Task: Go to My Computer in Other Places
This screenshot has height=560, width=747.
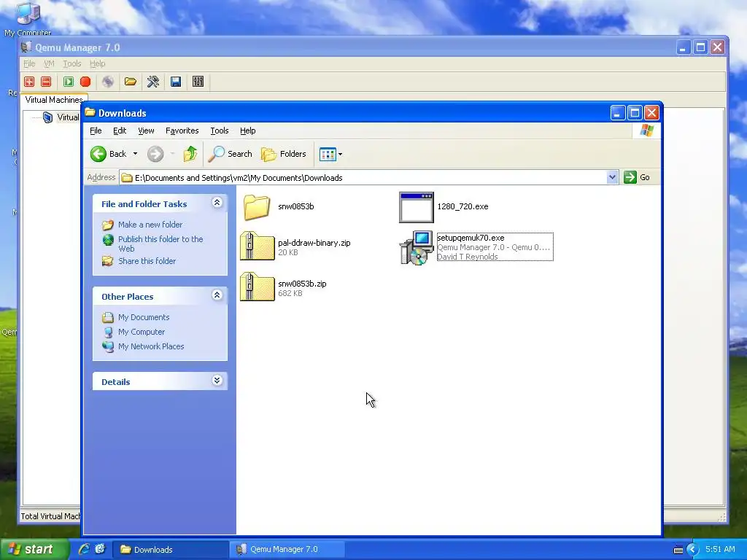Action: click(x=142, y=332)
